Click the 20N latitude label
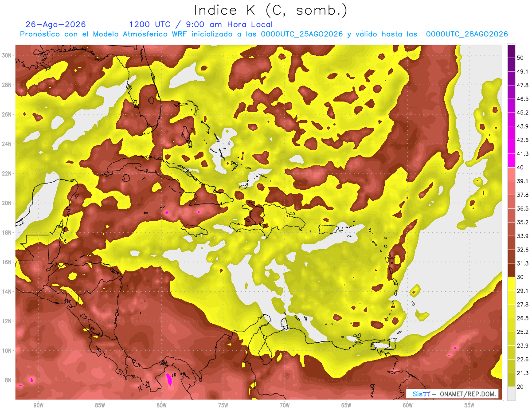Viewport: 532px width, 411px height. tap(7, 203)
